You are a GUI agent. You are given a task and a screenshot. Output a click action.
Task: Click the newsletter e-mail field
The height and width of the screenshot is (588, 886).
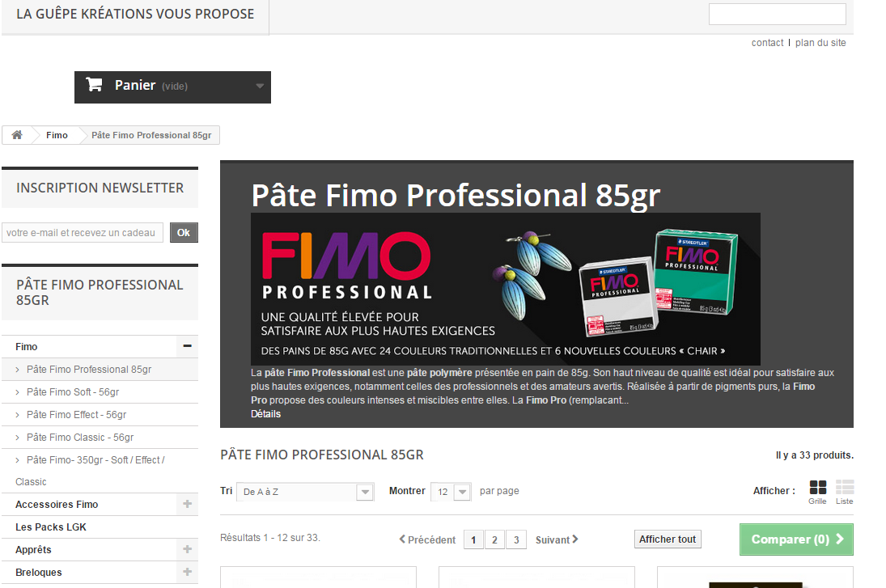pos(83,233)
